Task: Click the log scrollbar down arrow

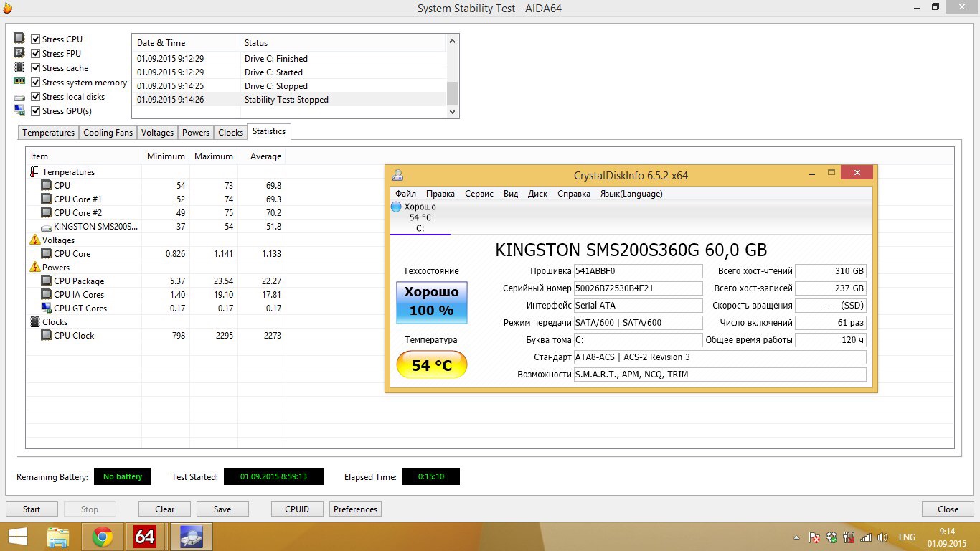Action: tap(452, 112)
